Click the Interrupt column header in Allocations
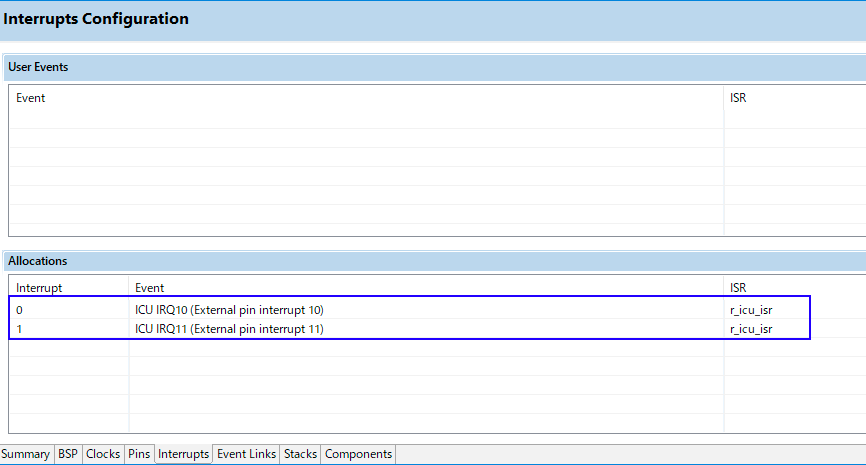Viewport: 866px width, 465px height. pyautogui.click(x=39, y=288)
